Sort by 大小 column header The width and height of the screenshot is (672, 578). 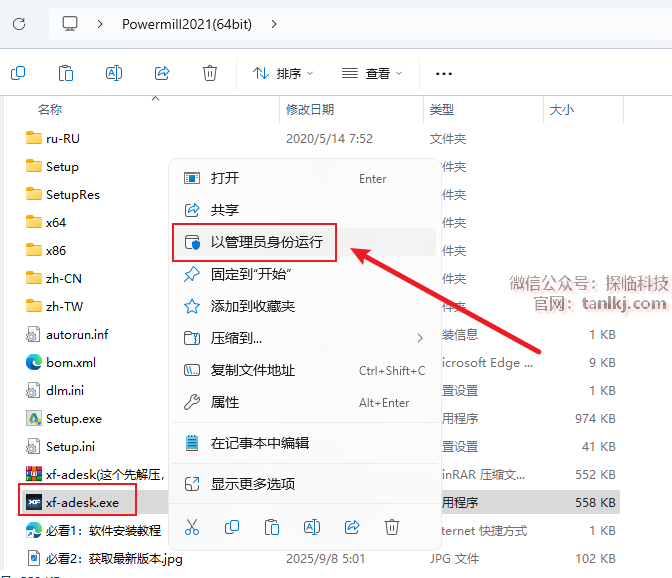(x=561, y=110)
